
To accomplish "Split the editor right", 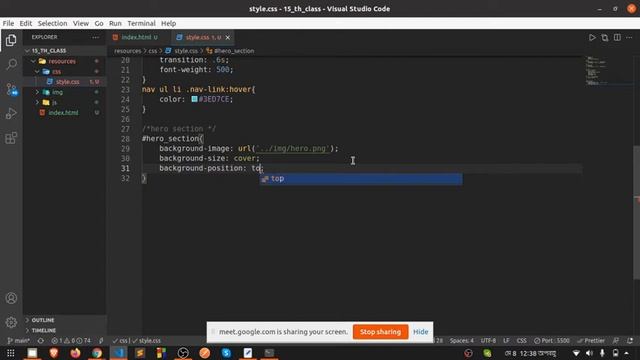I will tap(617, 38).
